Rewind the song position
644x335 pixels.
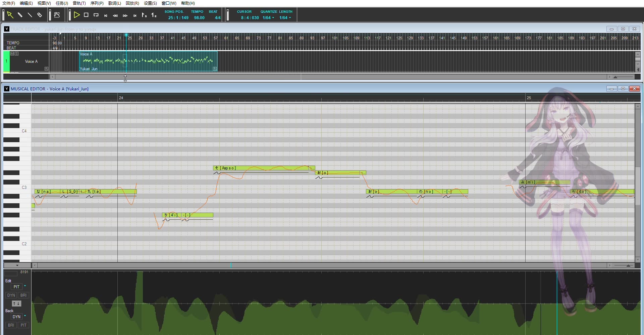click(x=115, y=15)
